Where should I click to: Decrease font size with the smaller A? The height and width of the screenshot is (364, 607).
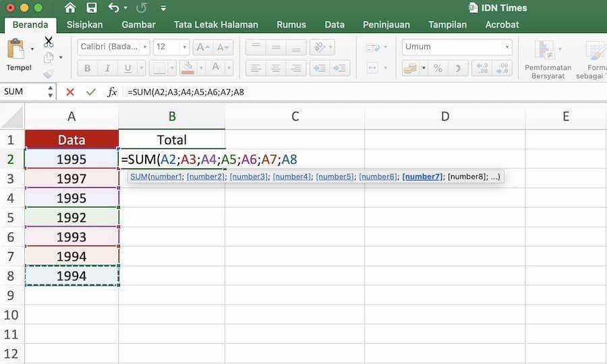coord(223,47)
